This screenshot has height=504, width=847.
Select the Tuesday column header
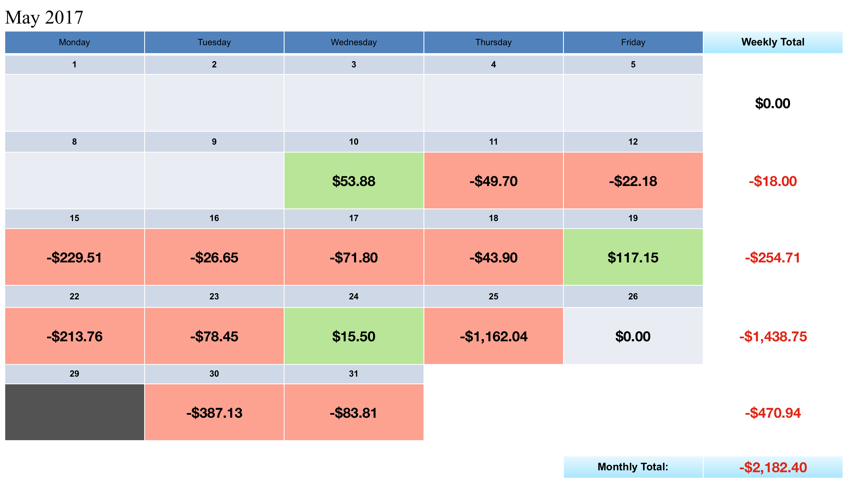click(214, 42)
